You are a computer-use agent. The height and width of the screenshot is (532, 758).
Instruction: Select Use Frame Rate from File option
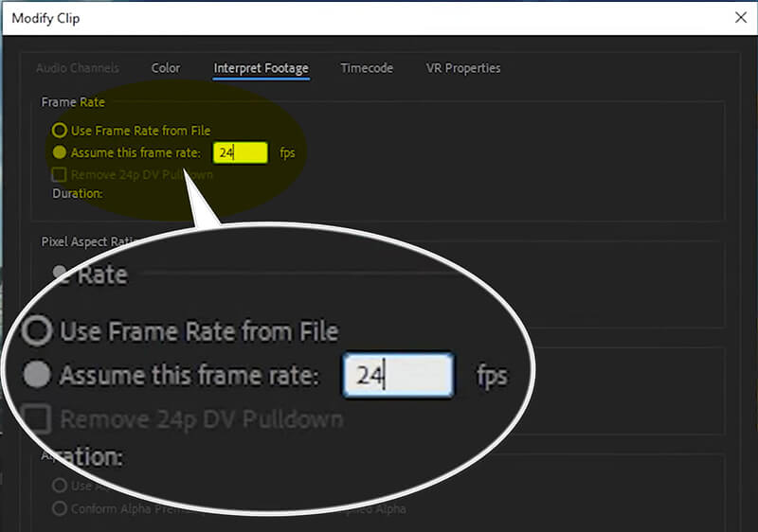(60, 131)
